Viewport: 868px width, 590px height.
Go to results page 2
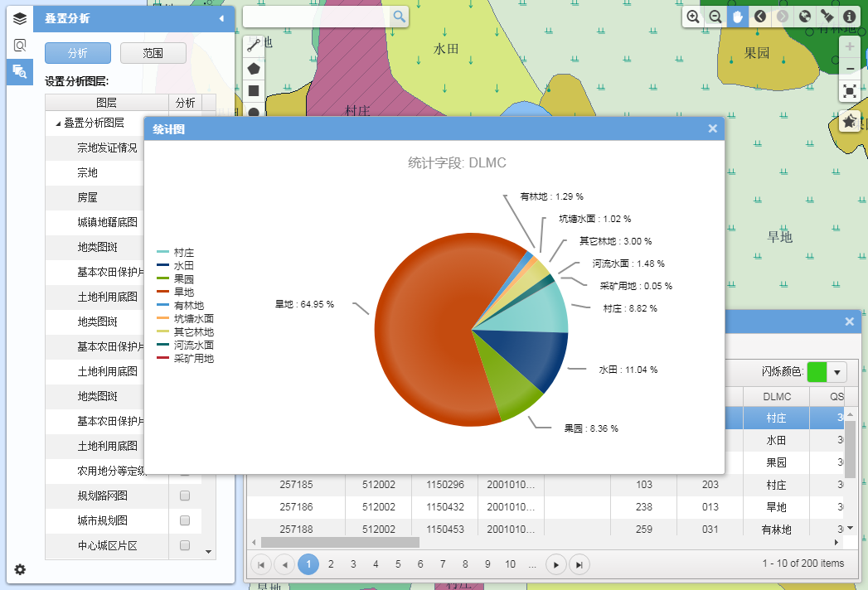pyautogui.click(x=331, y=564)
